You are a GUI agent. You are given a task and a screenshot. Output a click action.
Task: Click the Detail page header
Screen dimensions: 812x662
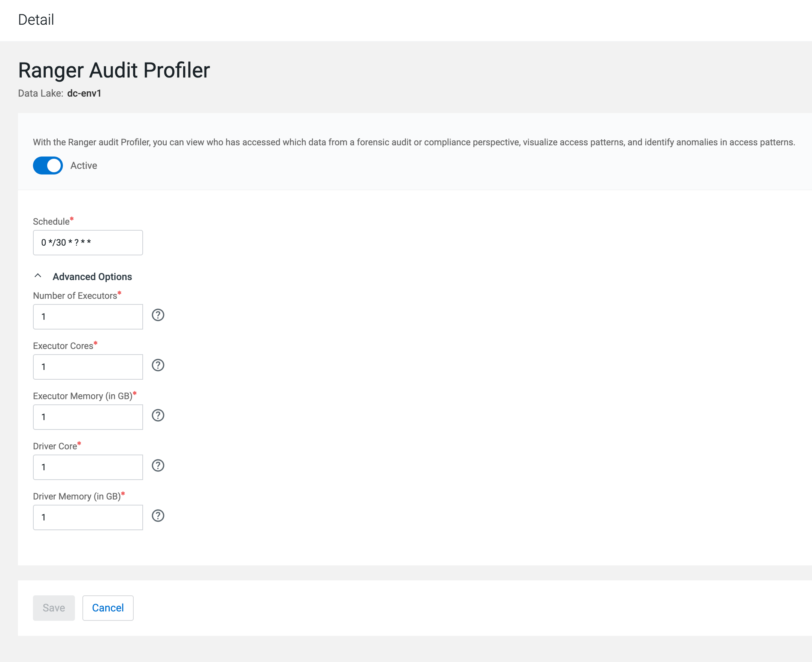36,20
